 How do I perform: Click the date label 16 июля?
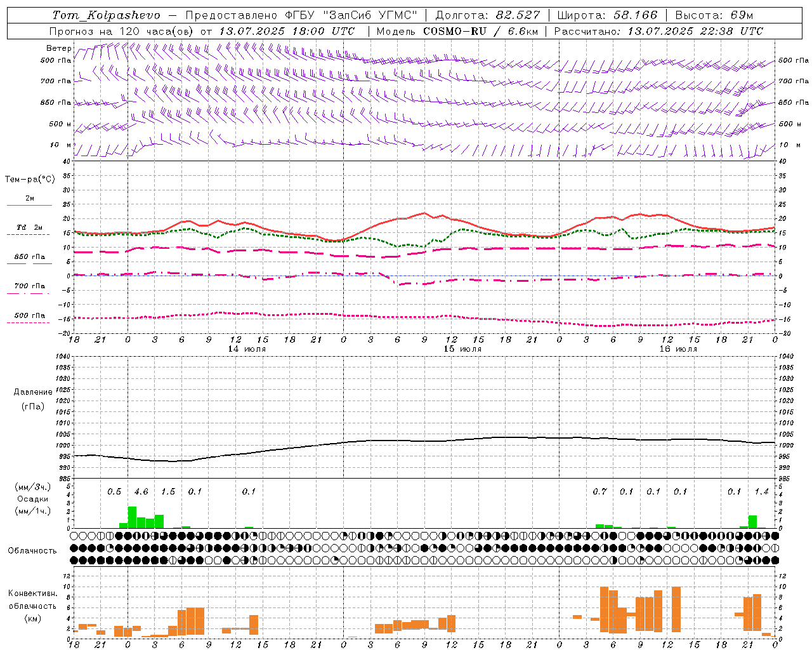click(678, 349)
